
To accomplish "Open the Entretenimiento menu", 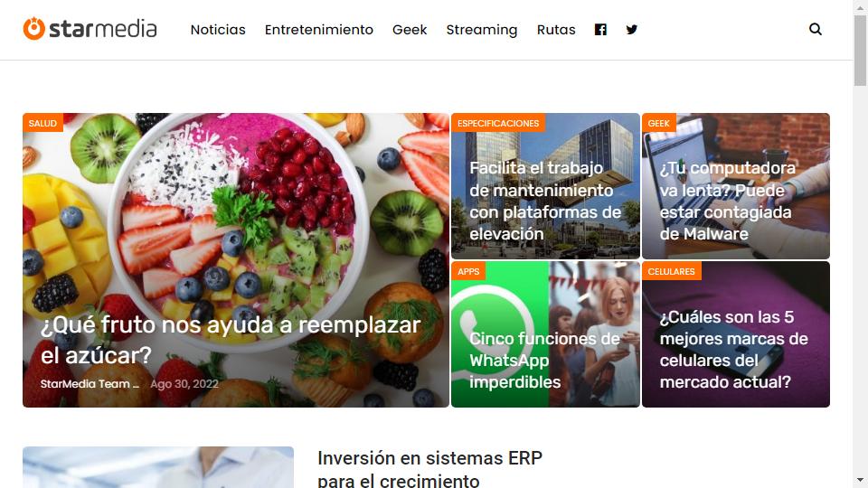I will click(x=319, y=30).
